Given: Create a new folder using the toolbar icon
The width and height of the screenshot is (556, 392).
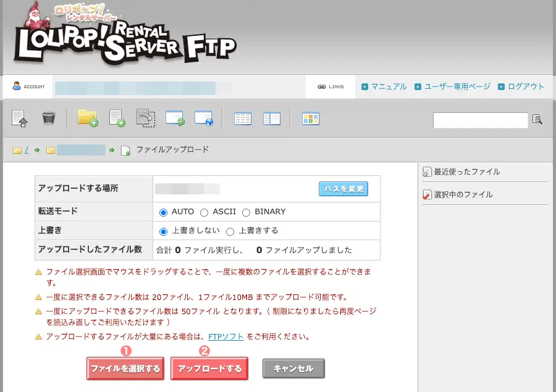Looking at the screenshot, I should 88,118.
